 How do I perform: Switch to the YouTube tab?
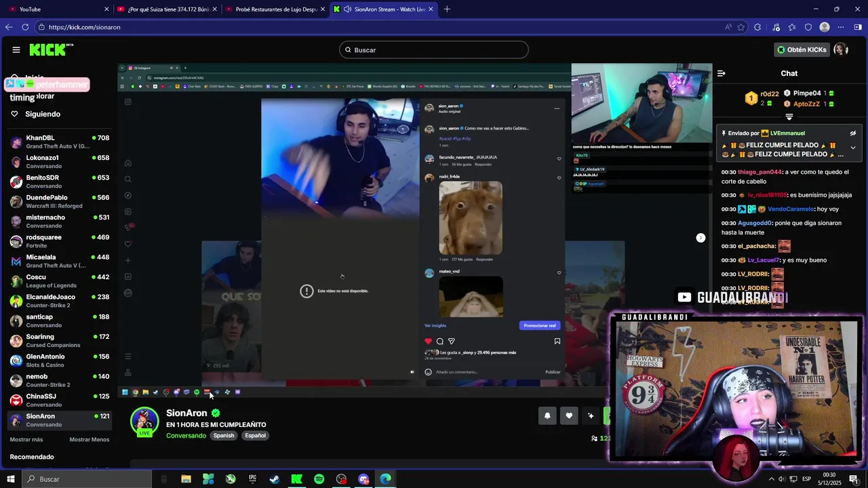pos(57,9)
